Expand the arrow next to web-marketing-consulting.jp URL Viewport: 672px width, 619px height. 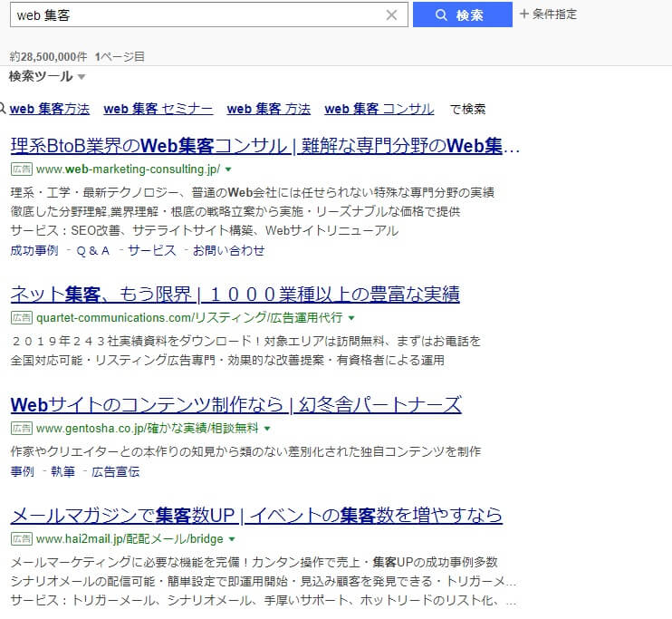tap(228, 169)
